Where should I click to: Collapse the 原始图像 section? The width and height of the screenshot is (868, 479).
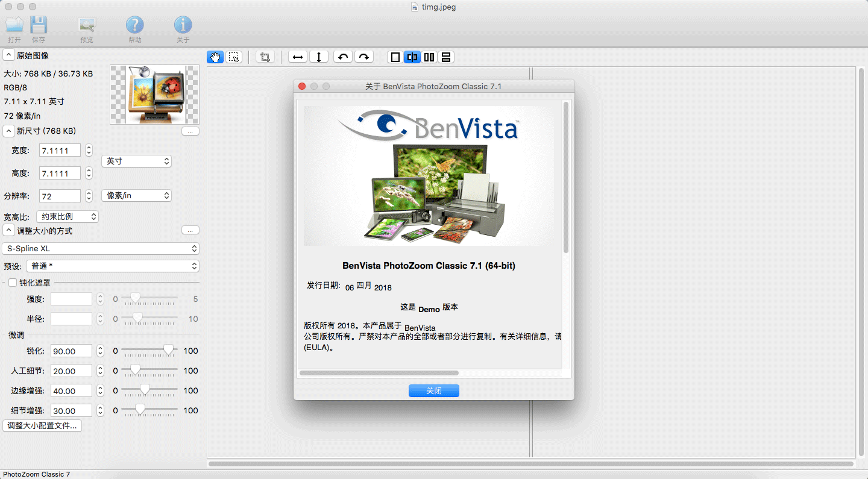pyautogui.click(x=8, y=55)
